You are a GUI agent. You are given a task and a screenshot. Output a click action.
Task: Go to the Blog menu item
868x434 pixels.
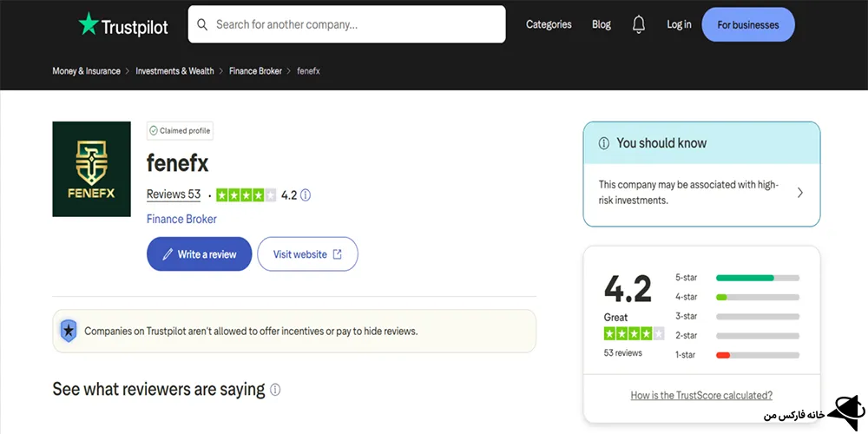click(x=602, y=24)
